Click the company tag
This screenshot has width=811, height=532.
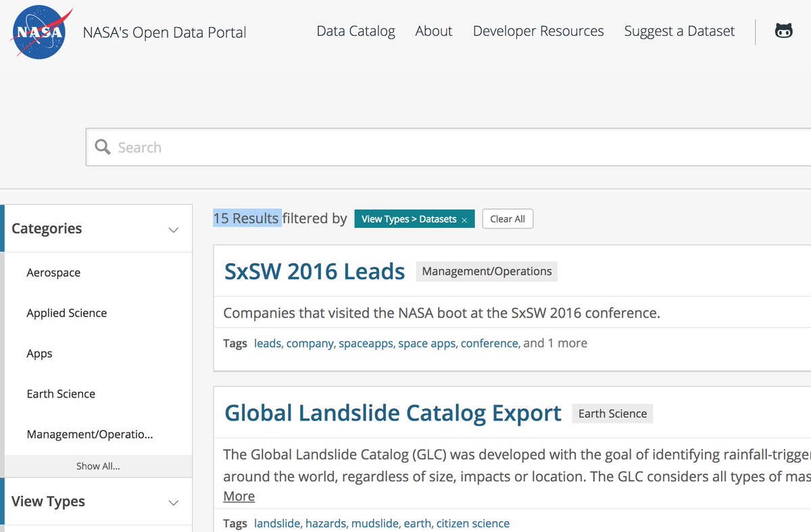[310, 343]
